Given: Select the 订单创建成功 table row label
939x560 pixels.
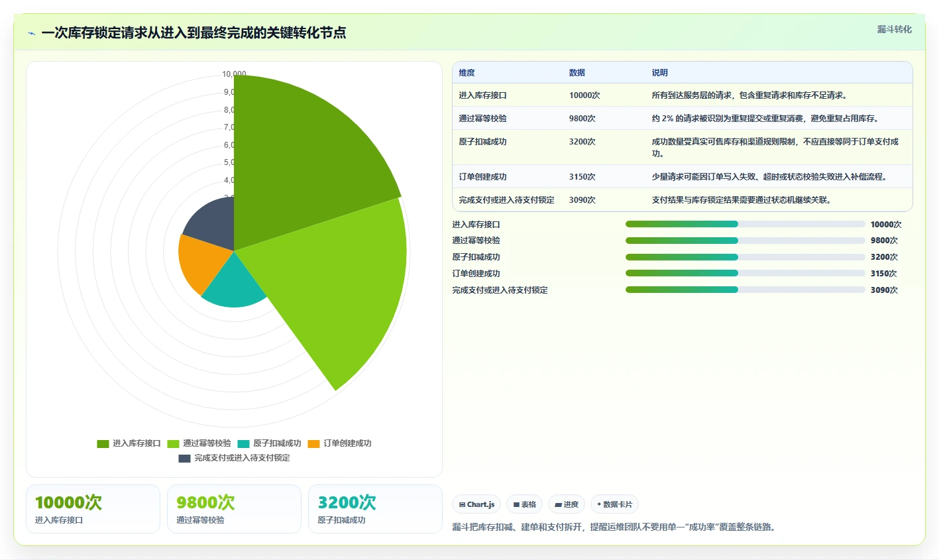Looking at the screenshot, I should point(482,177).
